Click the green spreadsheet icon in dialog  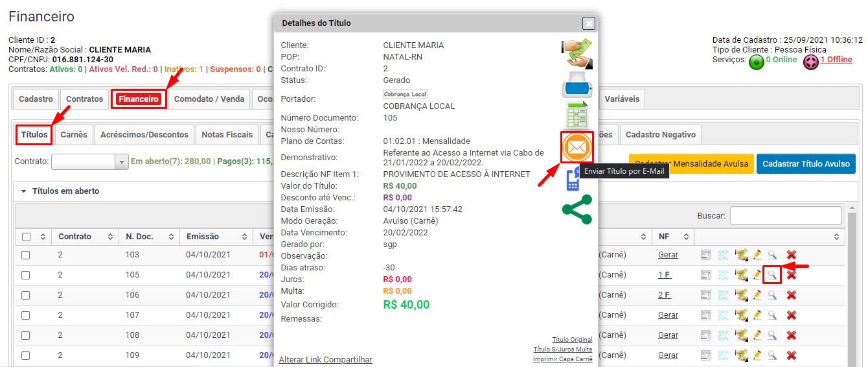(x=577, y=115)
